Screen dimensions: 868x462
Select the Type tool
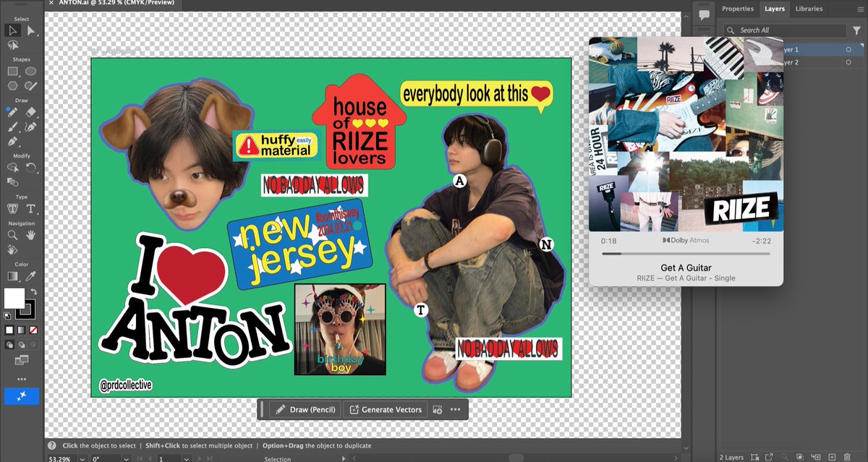click(x=31, y=208)
